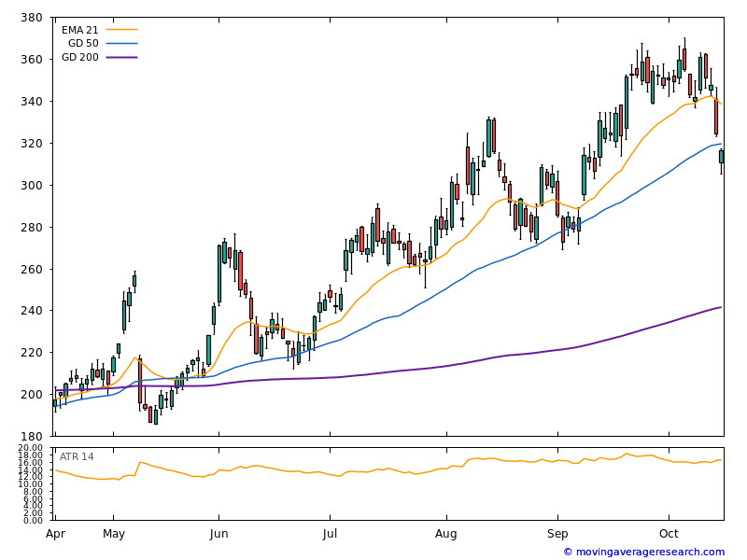
Task: Click the GD 50 legend label
Action: [83, 43]
